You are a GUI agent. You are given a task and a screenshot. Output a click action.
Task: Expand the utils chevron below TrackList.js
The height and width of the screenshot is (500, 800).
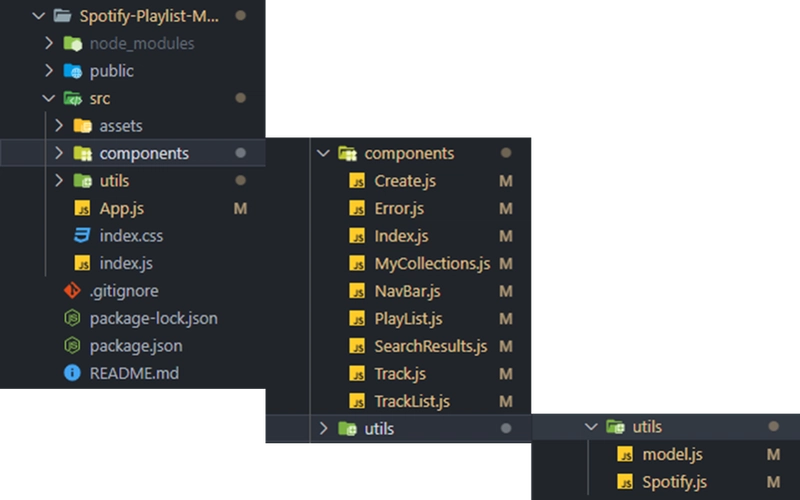point(323,429)
